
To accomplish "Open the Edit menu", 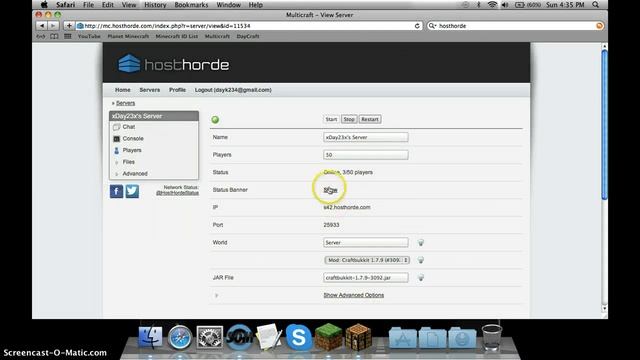I will 108,5.
